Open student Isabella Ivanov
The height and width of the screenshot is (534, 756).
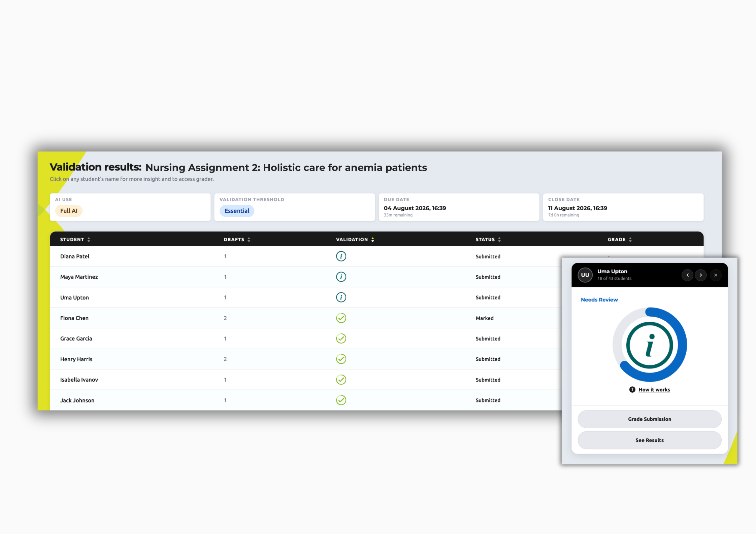point(79,380)
